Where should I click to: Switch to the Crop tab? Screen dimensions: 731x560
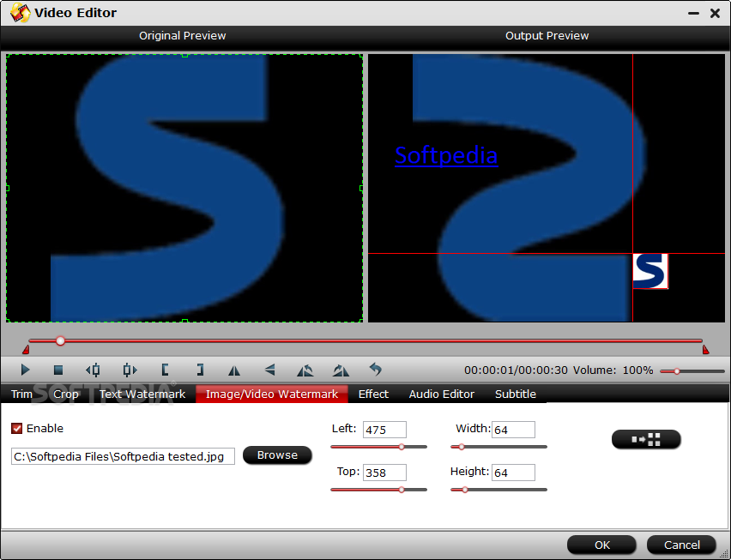point(66,394)
